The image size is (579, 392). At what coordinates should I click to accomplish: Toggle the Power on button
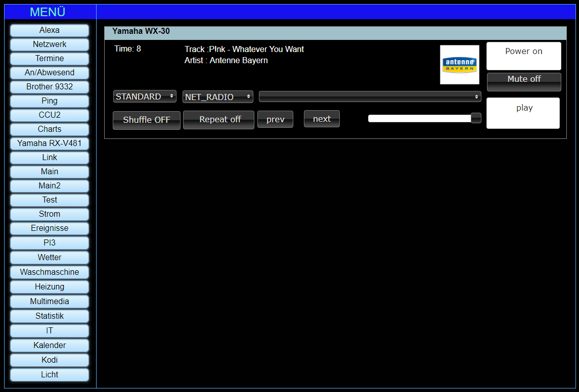tap(523, 56)
